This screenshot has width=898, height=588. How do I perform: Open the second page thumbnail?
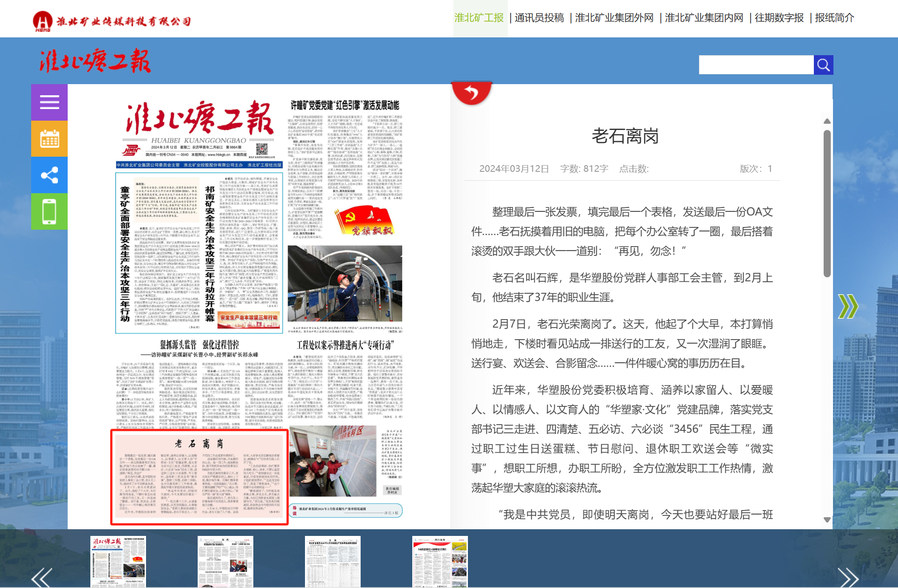[225, 561]
